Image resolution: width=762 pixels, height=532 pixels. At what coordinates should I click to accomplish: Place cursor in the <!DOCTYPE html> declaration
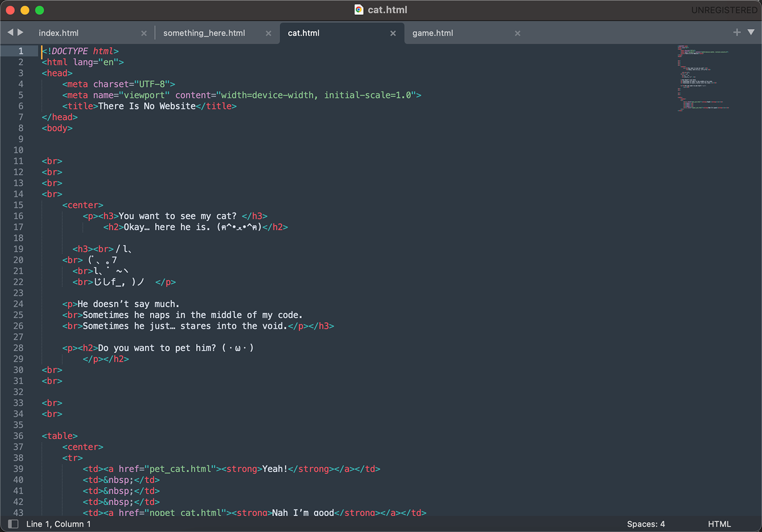point(80,51)
